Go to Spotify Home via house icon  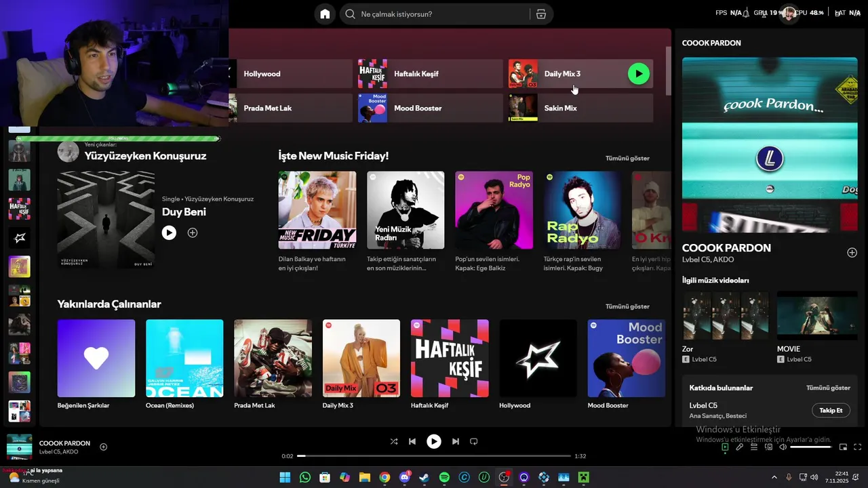(325, 14)
